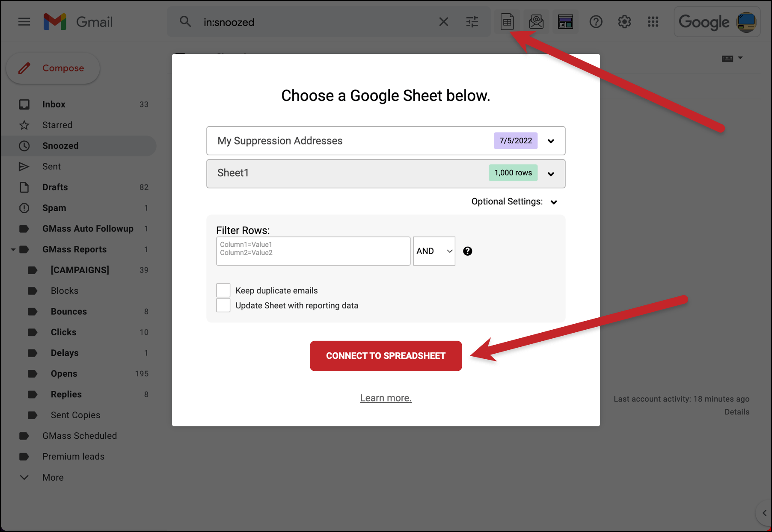Open Gmail settings gear
Viewport: 772px width, 532px height.
624,22
